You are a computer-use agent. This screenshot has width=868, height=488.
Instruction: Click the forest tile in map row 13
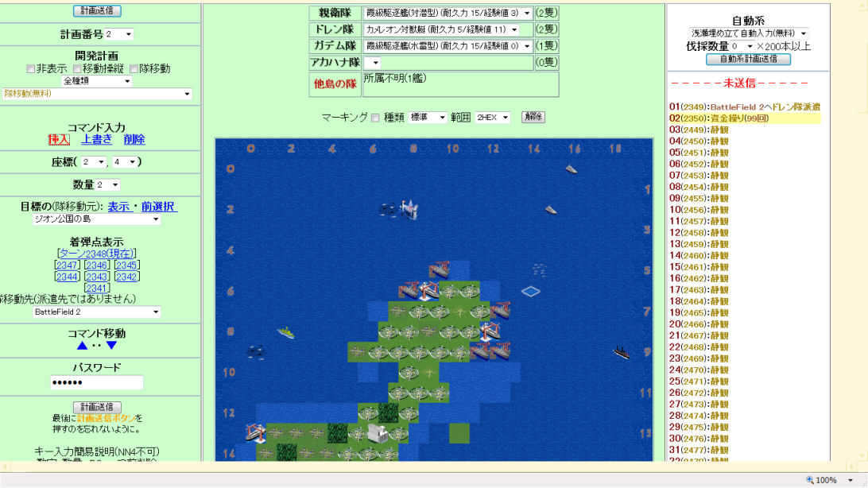point(337,433)
